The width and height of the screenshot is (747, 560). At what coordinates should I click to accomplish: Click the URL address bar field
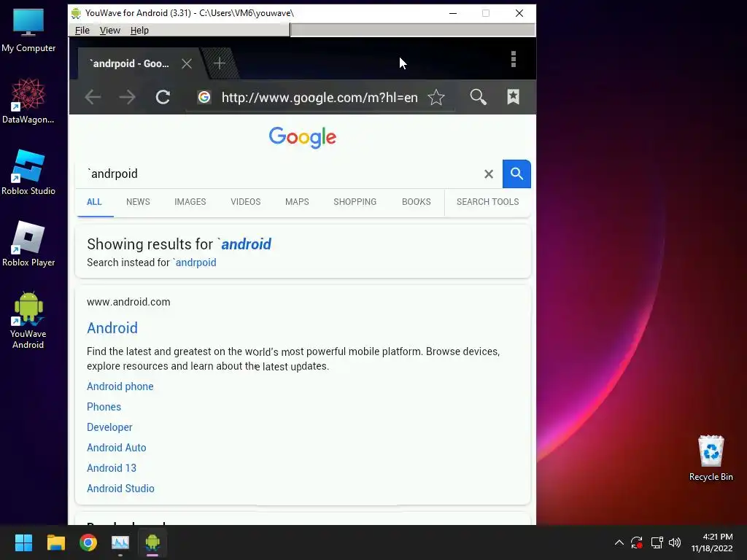pyautogui.click(x=320, y=98)
